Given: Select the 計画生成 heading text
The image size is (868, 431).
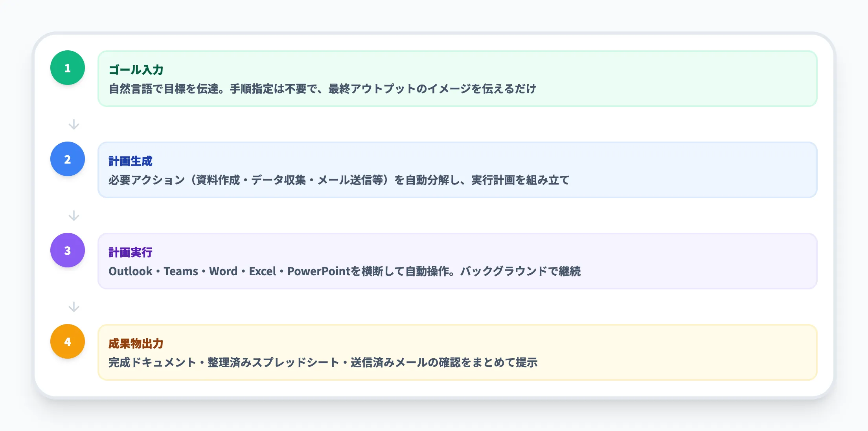Looking at the screenshot, I should pyautogui.click(x=131, y=161).
